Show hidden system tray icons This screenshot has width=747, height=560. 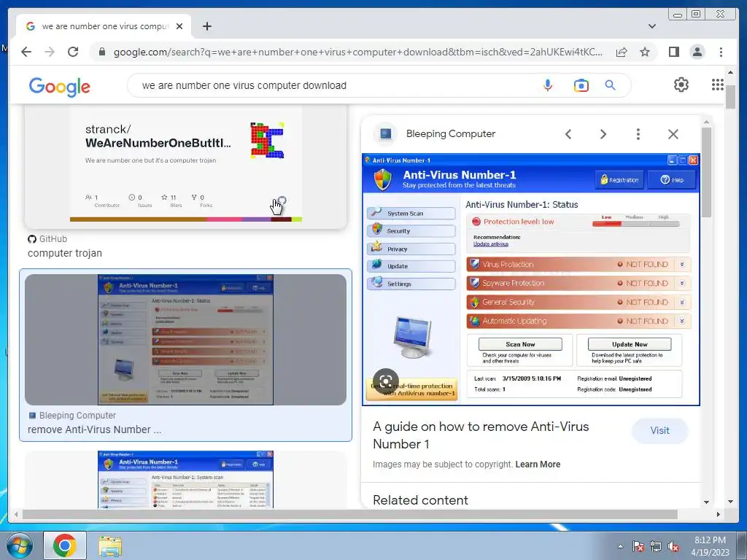620,546
